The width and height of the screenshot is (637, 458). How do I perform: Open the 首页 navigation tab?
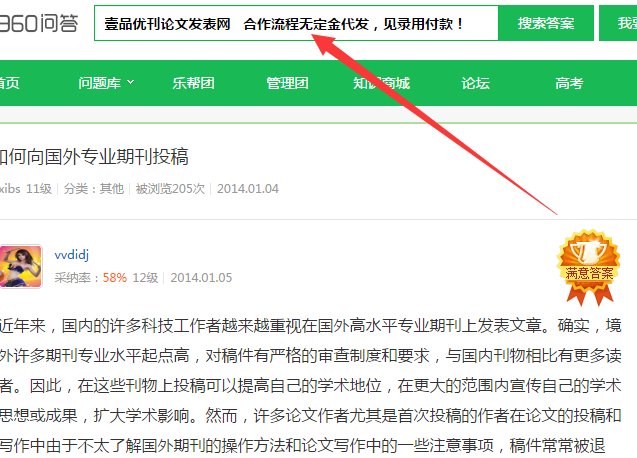(x=9, y=83)
